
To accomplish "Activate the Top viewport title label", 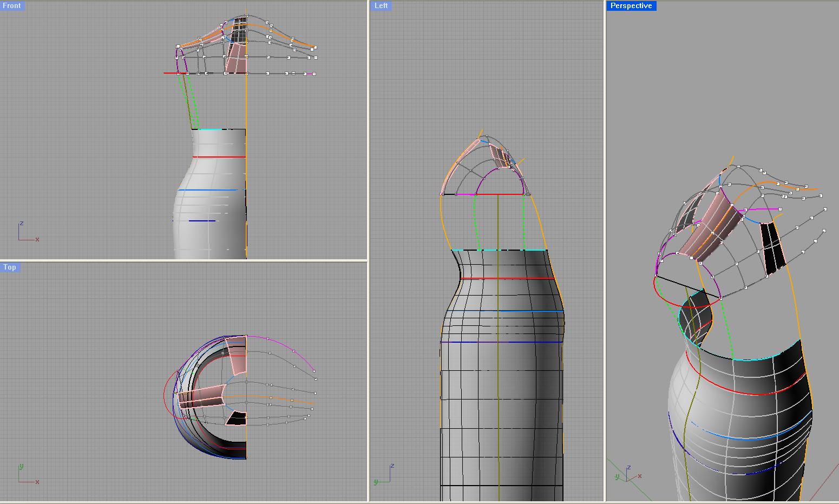I will [x=10, y=267].
